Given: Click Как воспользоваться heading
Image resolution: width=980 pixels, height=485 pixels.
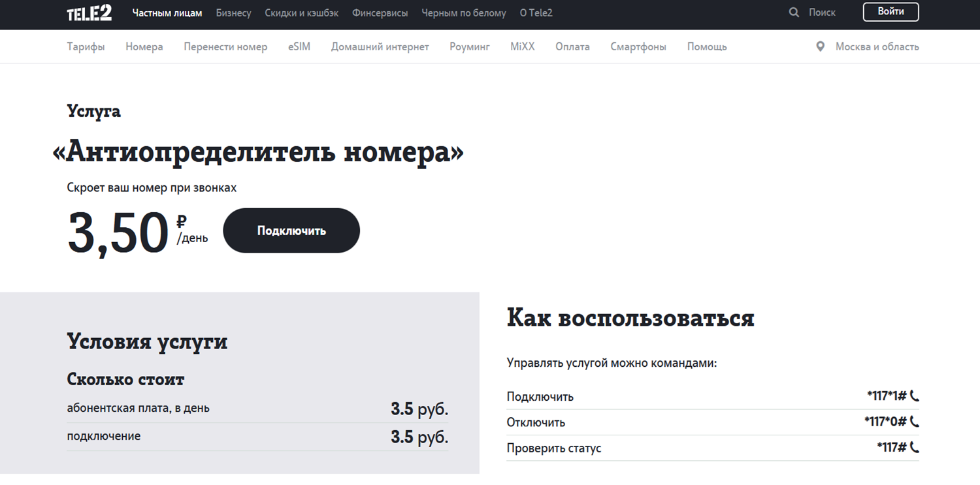Looking at the screenshot, I should pyautogui.click(x=630, y=318).
